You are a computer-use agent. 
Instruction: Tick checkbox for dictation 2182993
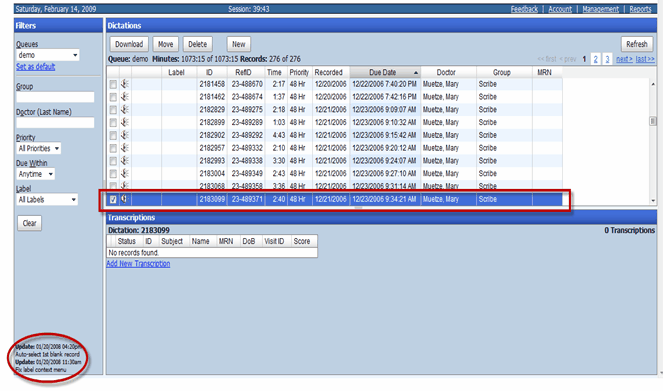point(113,161)
